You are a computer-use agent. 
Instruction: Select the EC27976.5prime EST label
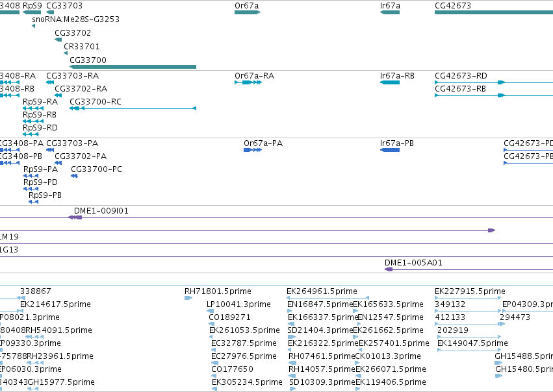(x=244, y=356)
